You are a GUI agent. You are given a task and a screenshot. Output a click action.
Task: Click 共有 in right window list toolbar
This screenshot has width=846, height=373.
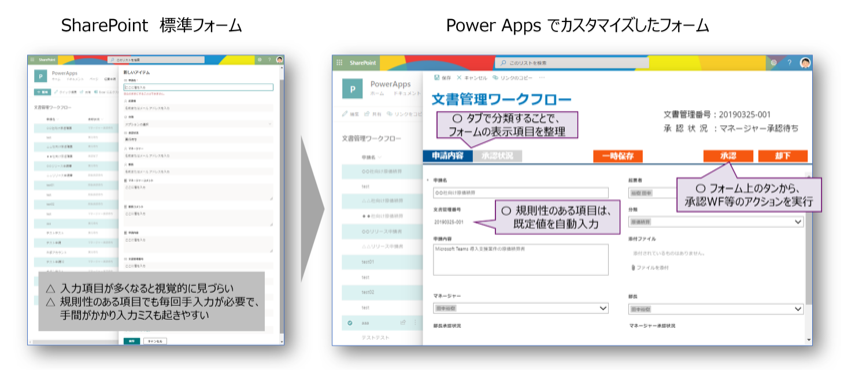372,114
